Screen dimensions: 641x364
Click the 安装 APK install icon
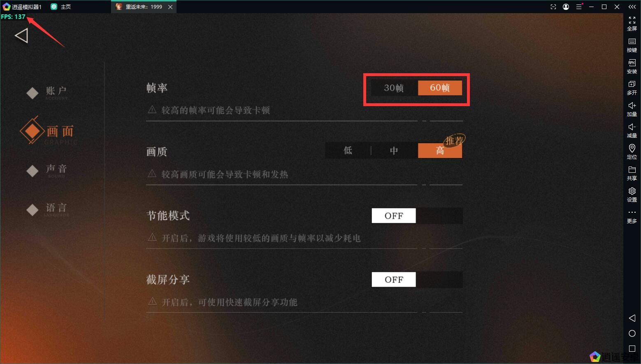click(x=632, y=66)
